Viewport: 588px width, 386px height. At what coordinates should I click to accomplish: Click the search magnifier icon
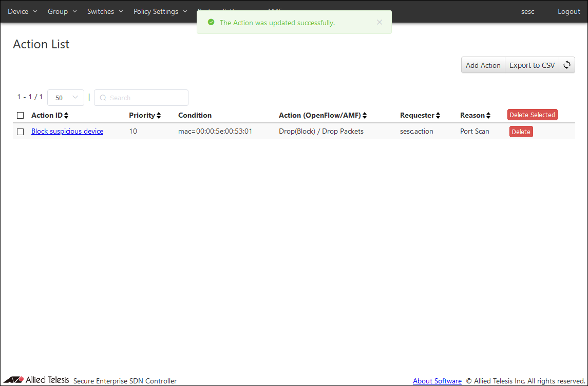103,98
